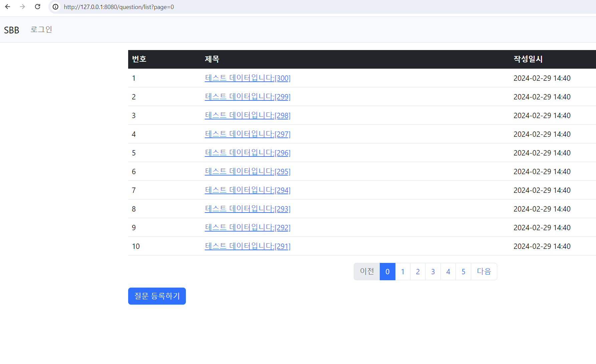The image size is (596, 364).
Task: Select page 0 in pagination
Action: [x=387, y=272]
